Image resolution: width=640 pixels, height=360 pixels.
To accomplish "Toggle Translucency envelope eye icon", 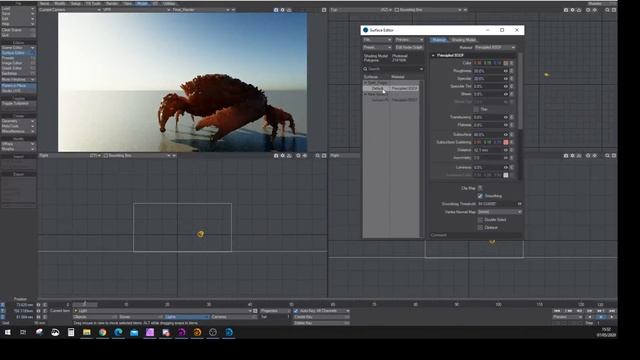I will (x=506, y=117).
